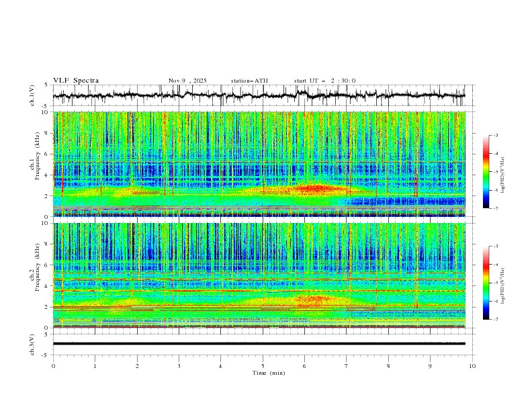The width and height of the screenshot is (532, 411).
Task: Click the ch.1 colorbar 'log(PSD)(V²/Hz)' label
Action: (x=503, y=175)
